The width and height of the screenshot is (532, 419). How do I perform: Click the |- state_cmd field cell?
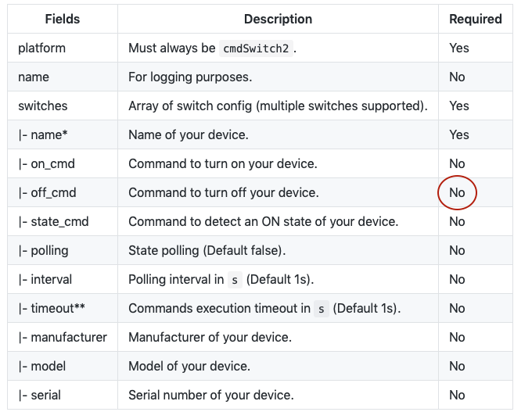coord(53,221)
